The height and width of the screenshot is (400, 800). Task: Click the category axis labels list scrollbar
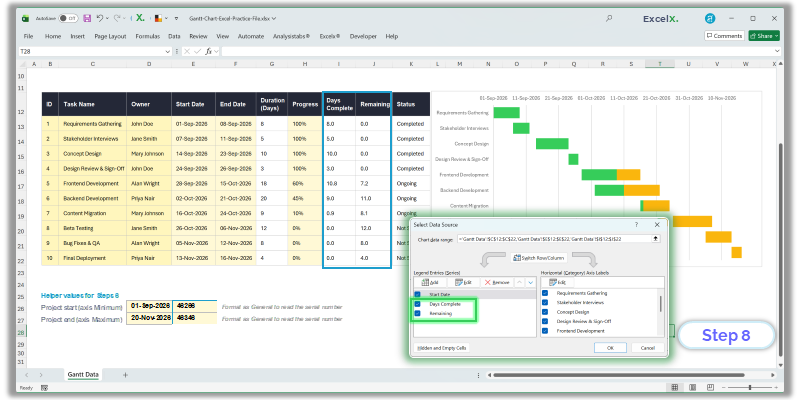pos(661,304)
